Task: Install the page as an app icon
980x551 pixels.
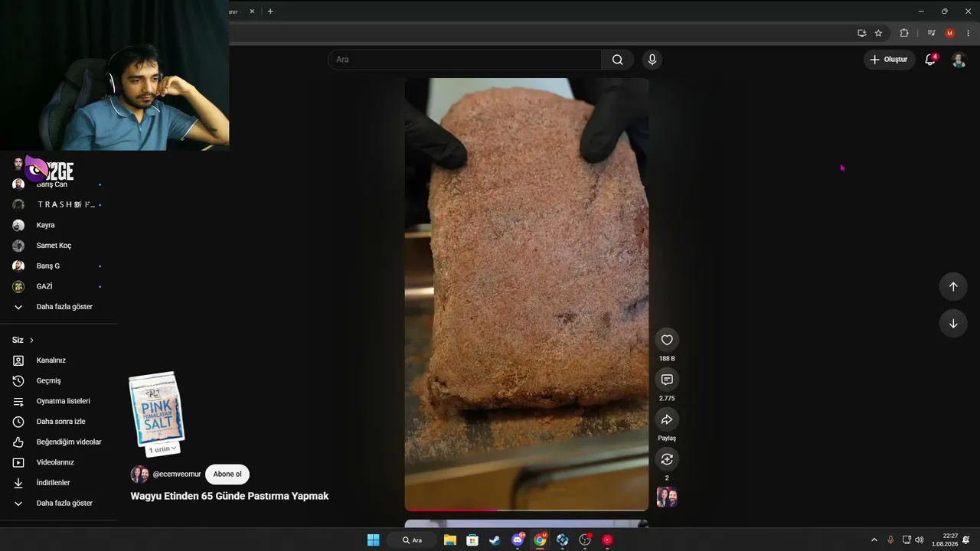Action: point(862,33)
